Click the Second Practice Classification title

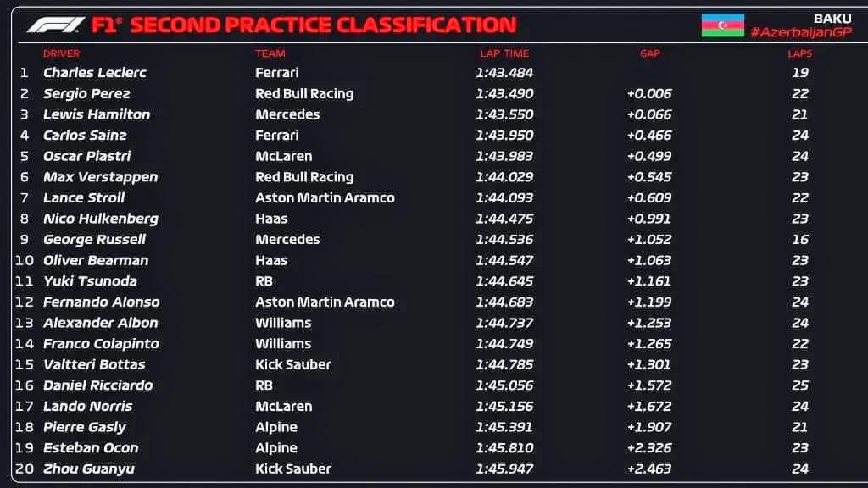[x=323, y=25]
